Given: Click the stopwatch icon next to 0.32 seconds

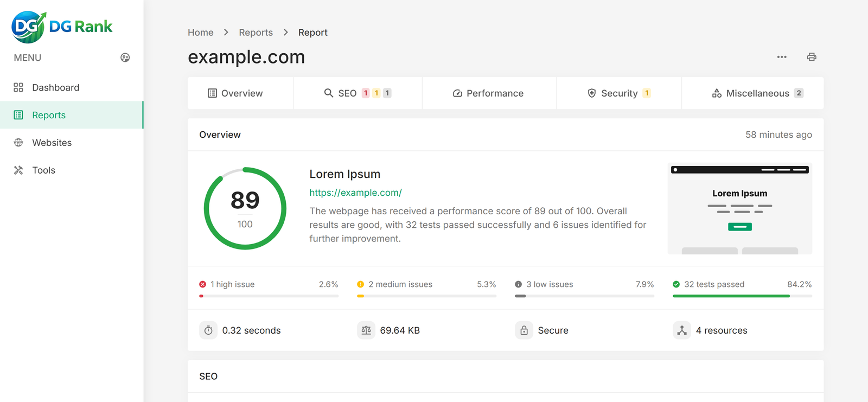Looking at the screenshot, I should tap(208, 330).
